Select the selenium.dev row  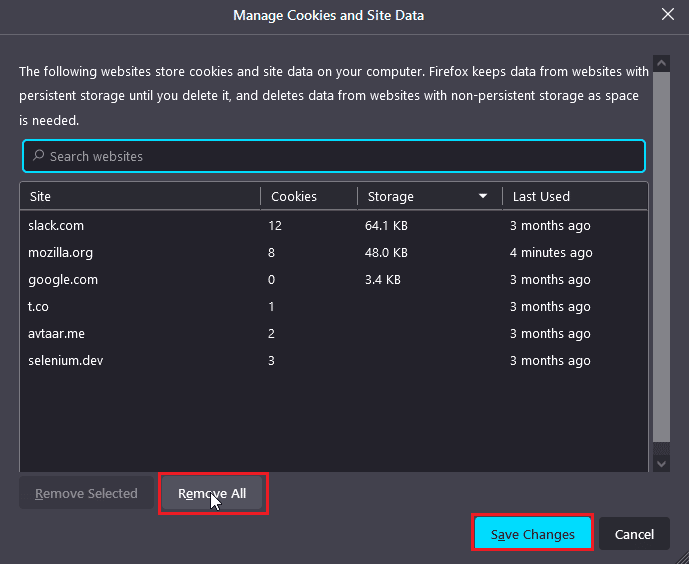tap(334, 361)
